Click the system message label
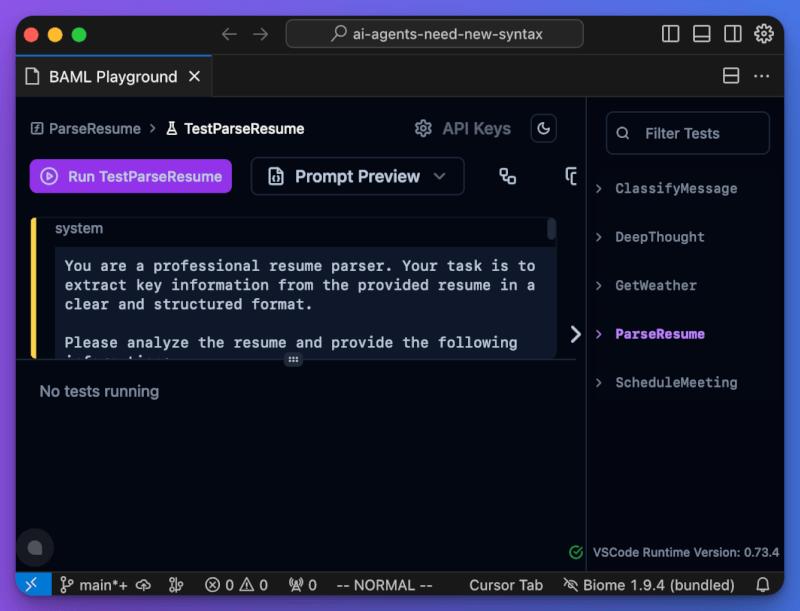Viewport: 800px width, 611px height. (x=79, y=228)
